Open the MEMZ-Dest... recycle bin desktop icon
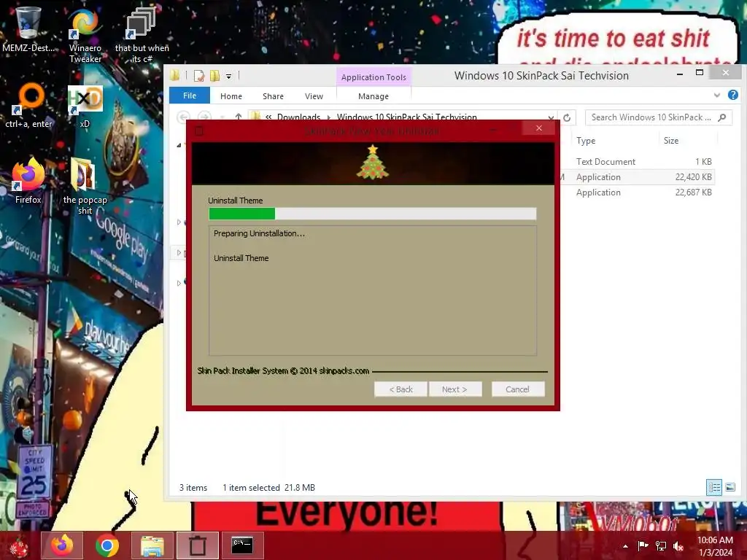 [x=28, y=28]
